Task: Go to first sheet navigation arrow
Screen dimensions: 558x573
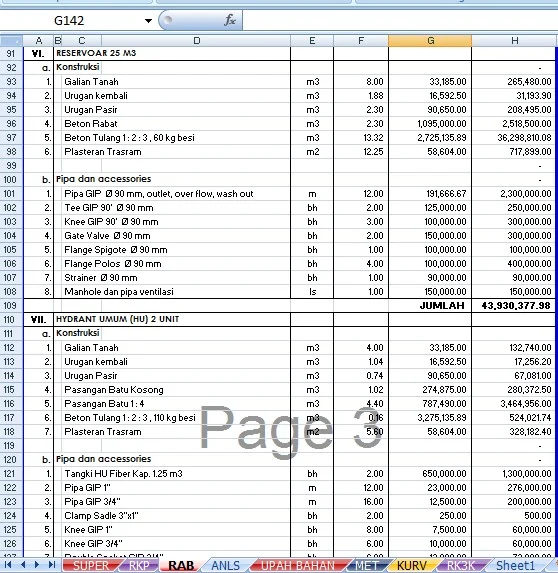Action: 8,565
